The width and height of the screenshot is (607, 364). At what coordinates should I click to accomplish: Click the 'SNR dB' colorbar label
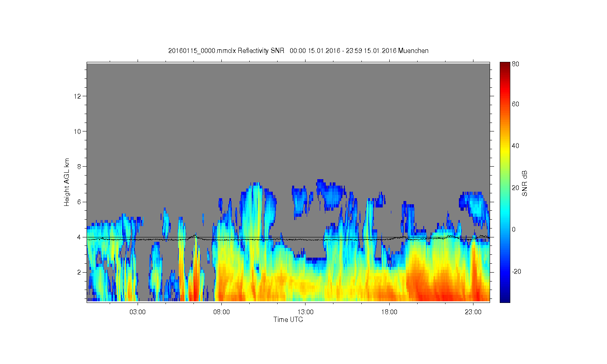click(x=524, y=183)
